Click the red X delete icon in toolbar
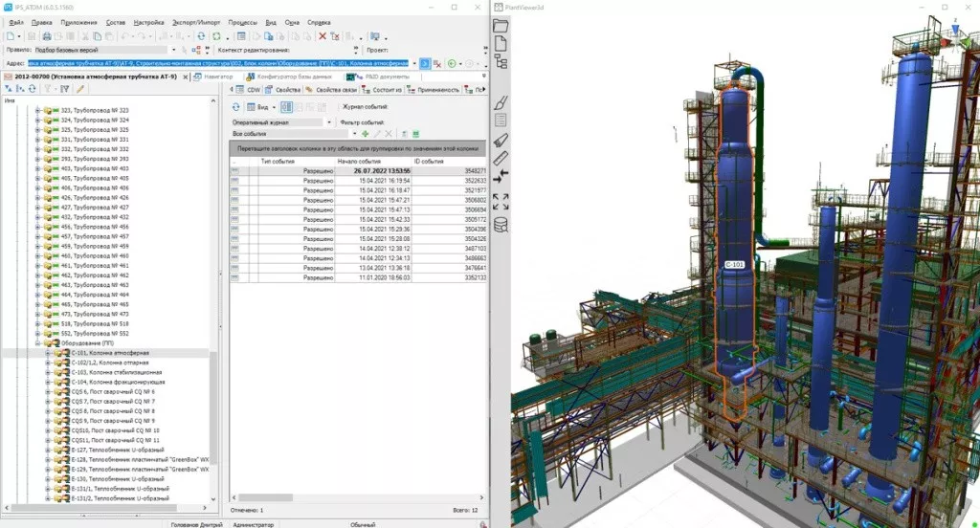 323,37
